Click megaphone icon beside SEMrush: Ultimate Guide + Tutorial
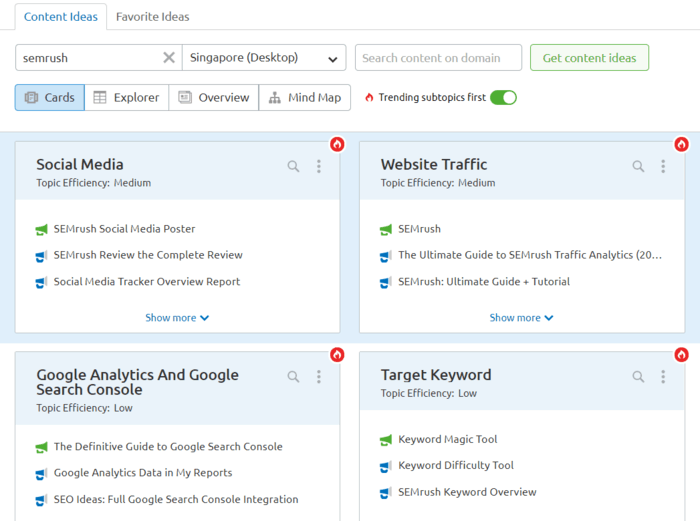Image resolution: width=700 pixels, height=521 pixels. pyautogui.click(x=386, y=283)
